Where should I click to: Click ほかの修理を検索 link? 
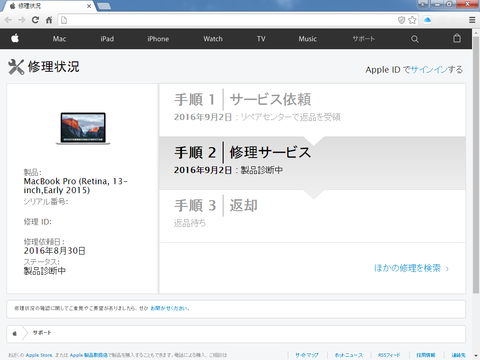411,268
